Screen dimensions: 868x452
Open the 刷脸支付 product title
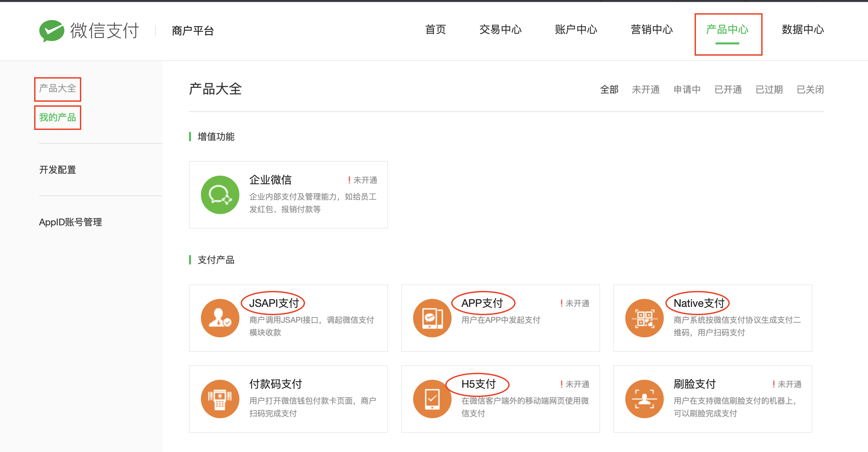(695, 384)
